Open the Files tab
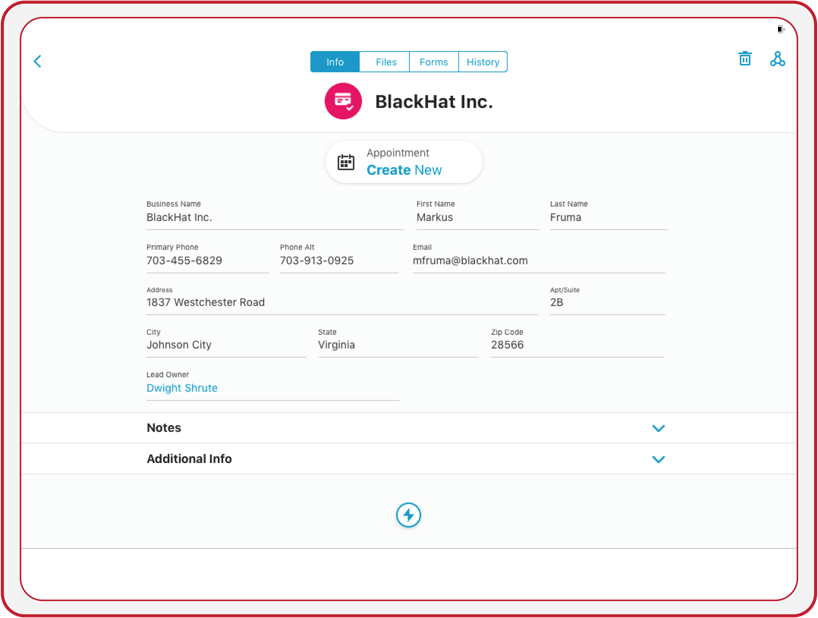 click(x=386, y=62)
